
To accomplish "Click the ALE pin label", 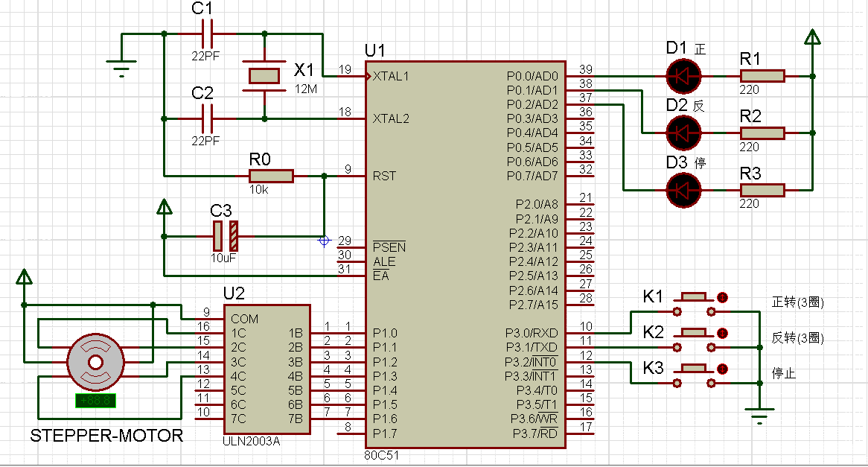I will click(384, 261).
